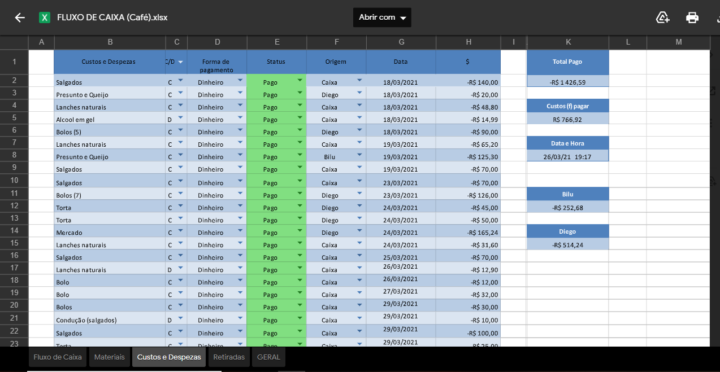Expand the Status dropdown in row 2

(x=300, y=80)
